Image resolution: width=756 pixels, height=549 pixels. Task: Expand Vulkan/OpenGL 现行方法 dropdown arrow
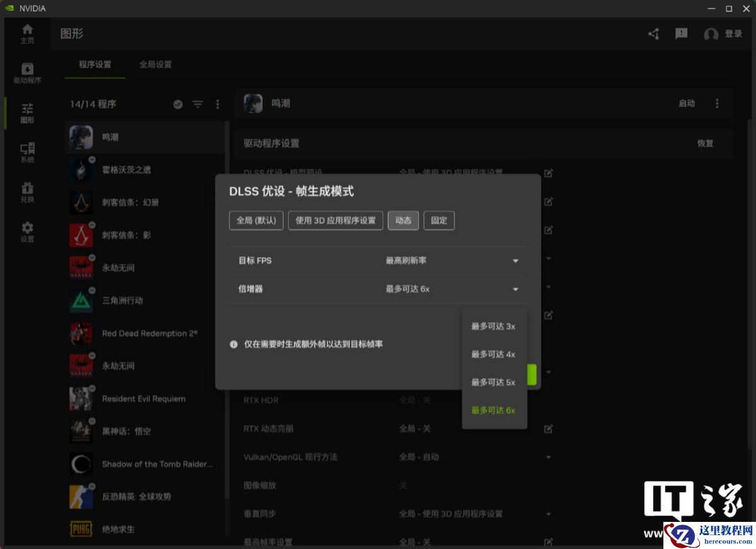[x=548, y=457]
